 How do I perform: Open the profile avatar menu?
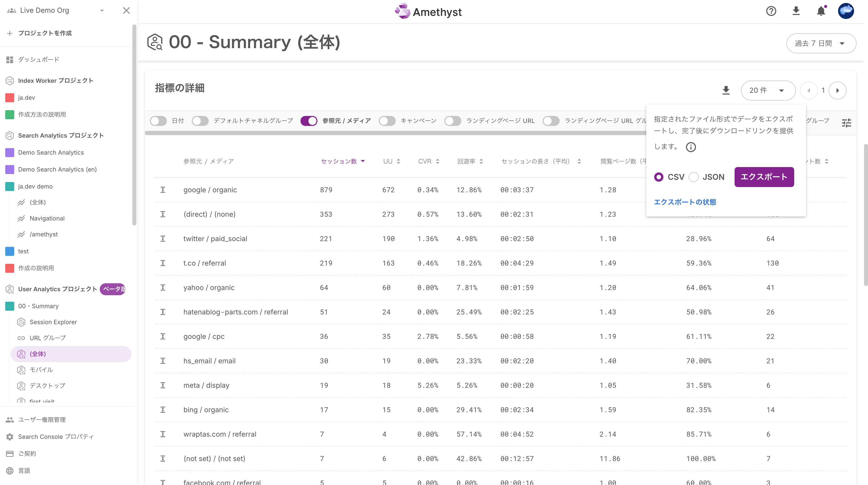coord(847,11)
